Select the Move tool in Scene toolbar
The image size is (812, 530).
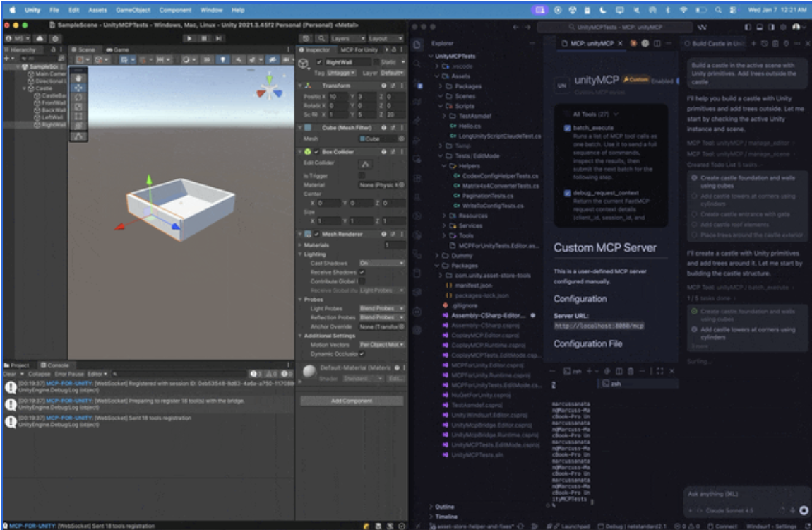click(78, 88)
